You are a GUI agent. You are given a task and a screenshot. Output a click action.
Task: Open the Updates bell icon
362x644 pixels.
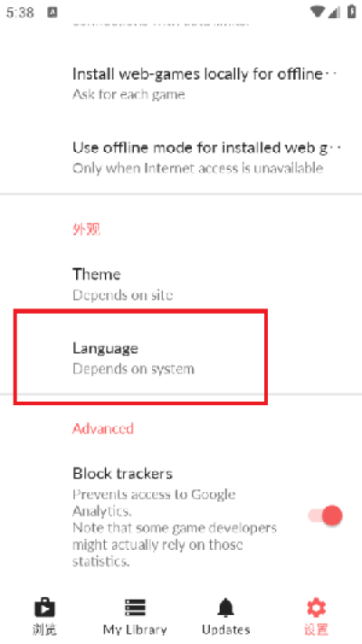225,608
